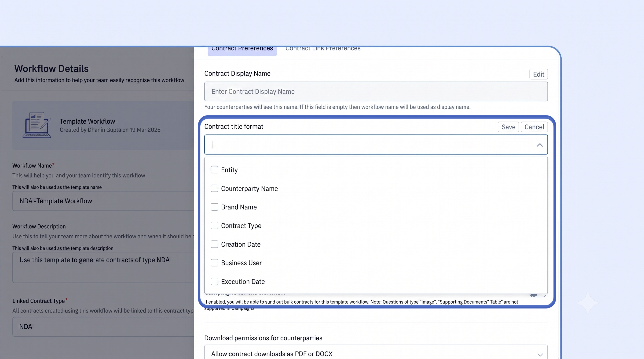Screen dimensions: 644x359
Task: Tick the Creation Date checkbox
Action: pos(214,244)
